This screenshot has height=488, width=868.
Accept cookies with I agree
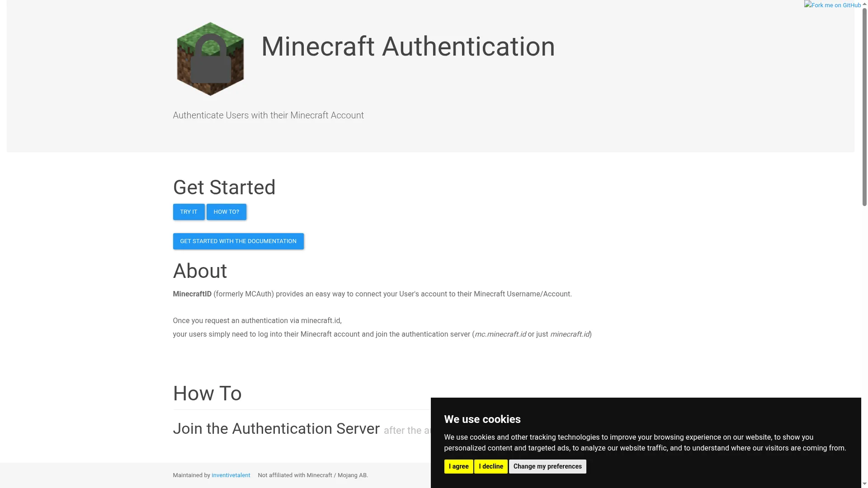(458, 466)
